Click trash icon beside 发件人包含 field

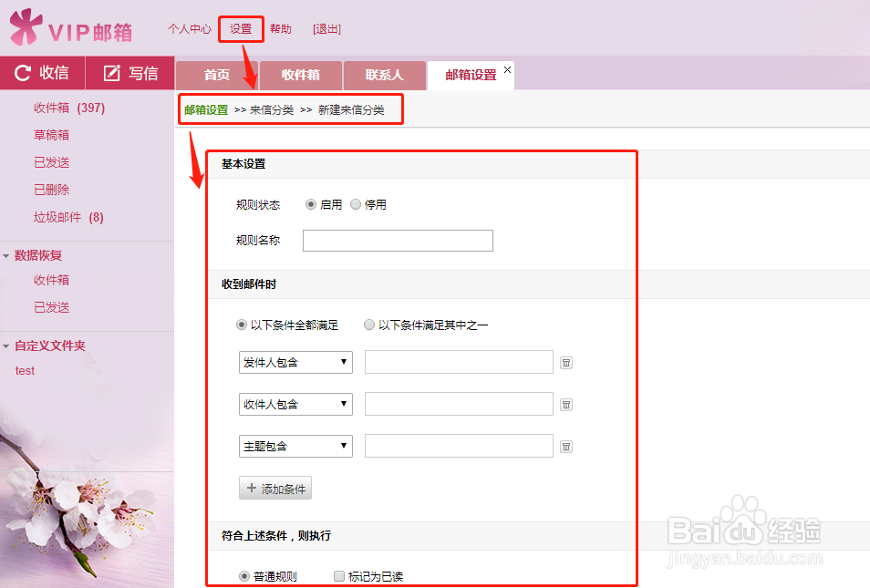566,362
